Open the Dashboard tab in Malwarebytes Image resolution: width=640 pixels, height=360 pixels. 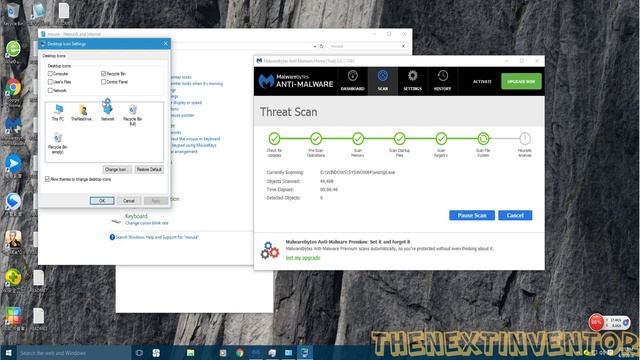click(352, 81)
